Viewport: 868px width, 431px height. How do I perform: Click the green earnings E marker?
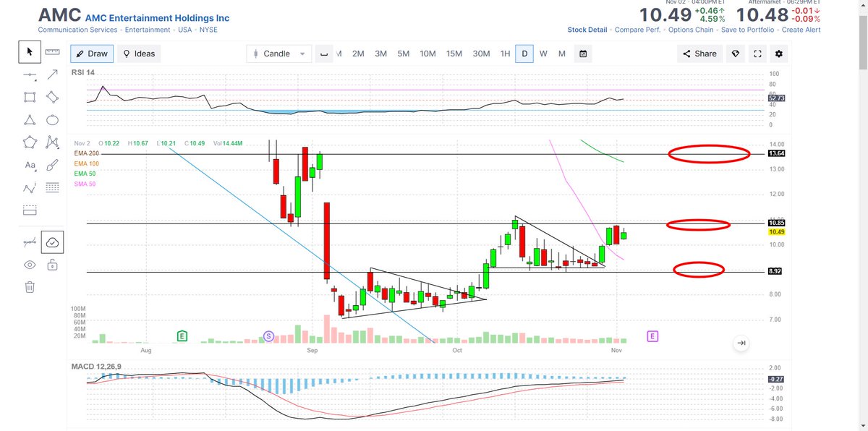coord(183,336)
